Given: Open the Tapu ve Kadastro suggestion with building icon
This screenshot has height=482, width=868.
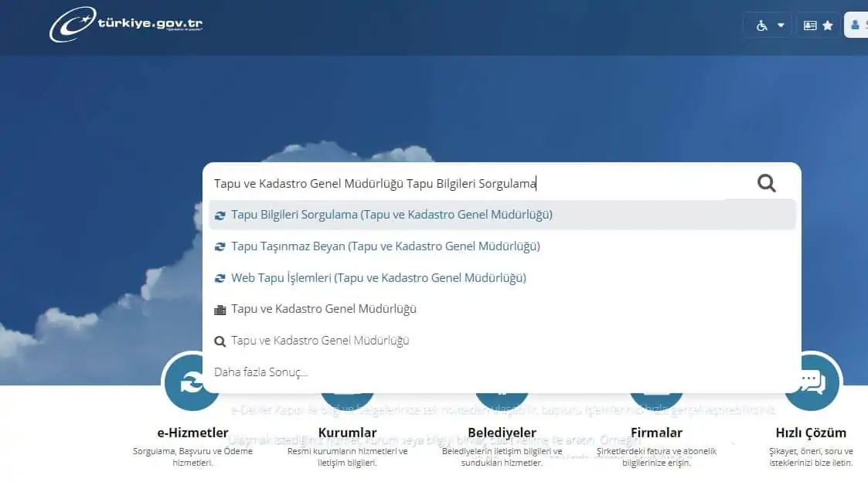Looking at the screenshot, I should [323, 309].
